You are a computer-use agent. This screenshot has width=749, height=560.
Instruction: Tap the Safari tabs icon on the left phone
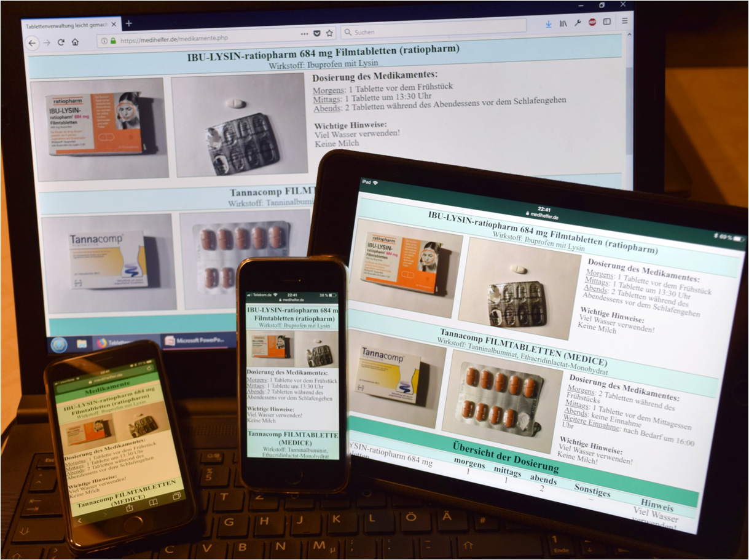click(x=176, y=495)
